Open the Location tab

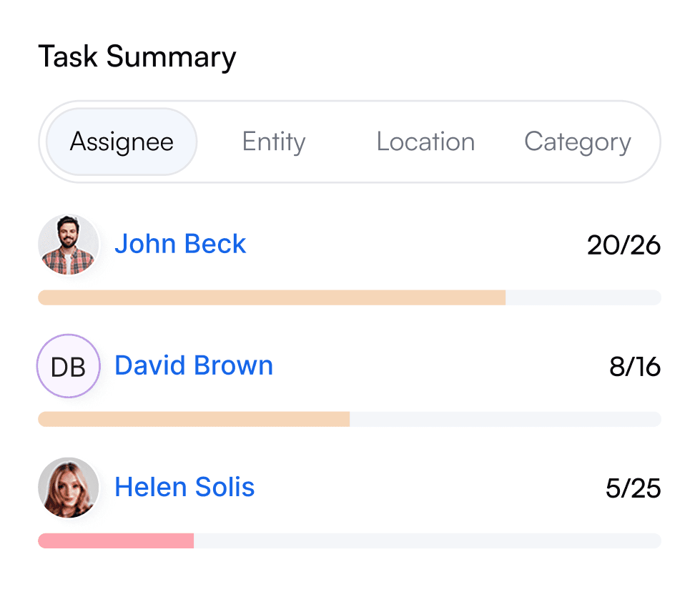pos(425,142)
